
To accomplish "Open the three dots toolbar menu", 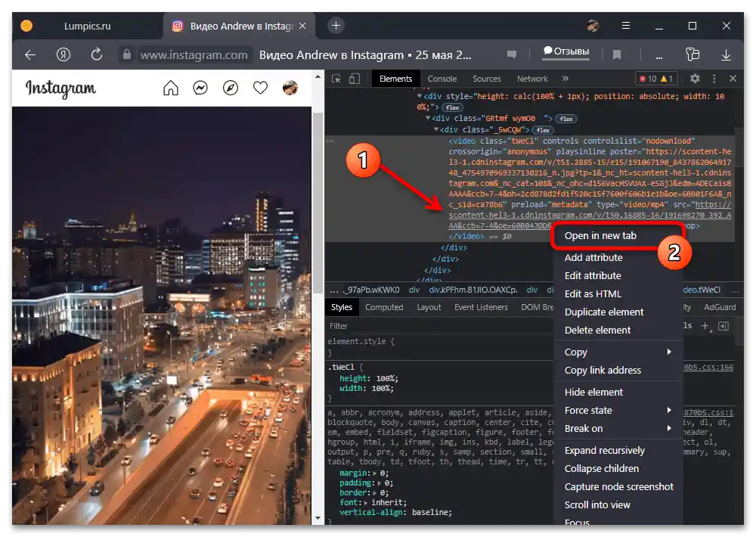I will pos(659,56).
